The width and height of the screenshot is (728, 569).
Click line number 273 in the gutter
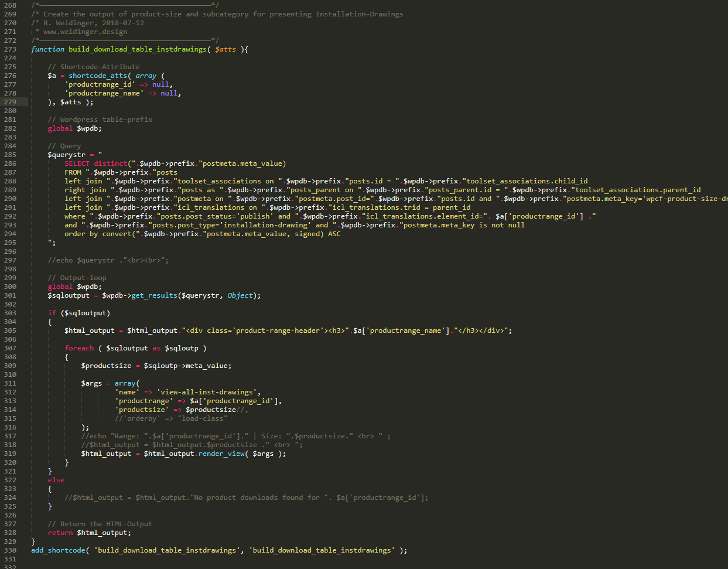point(10,49)
